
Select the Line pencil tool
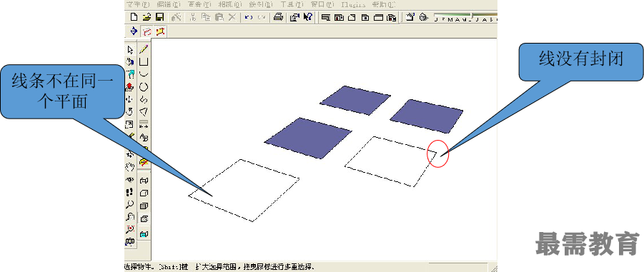coord(144,50)
